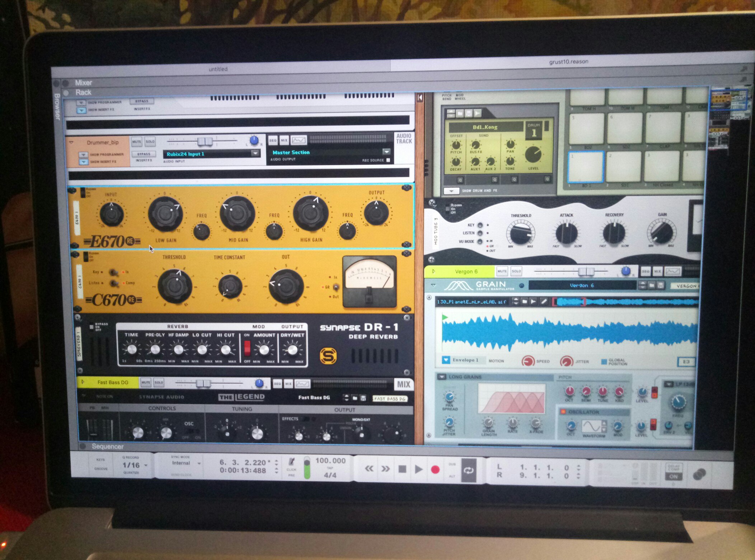The width and height of the screenshot is (755, 560).
Task: Click the DR-1 reverb Time knob
Action: pyautogui.click(x=131, y=349)
